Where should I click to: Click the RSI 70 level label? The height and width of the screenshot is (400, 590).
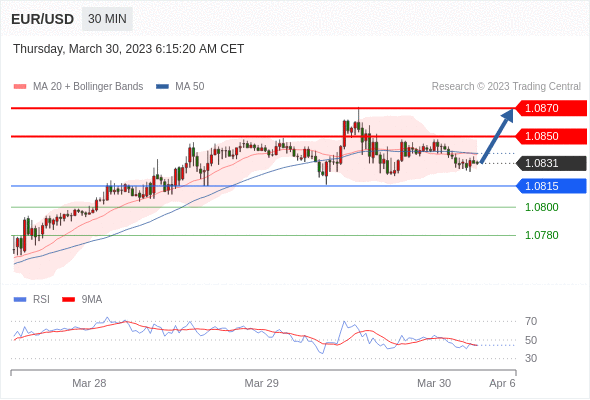point(531,322)
